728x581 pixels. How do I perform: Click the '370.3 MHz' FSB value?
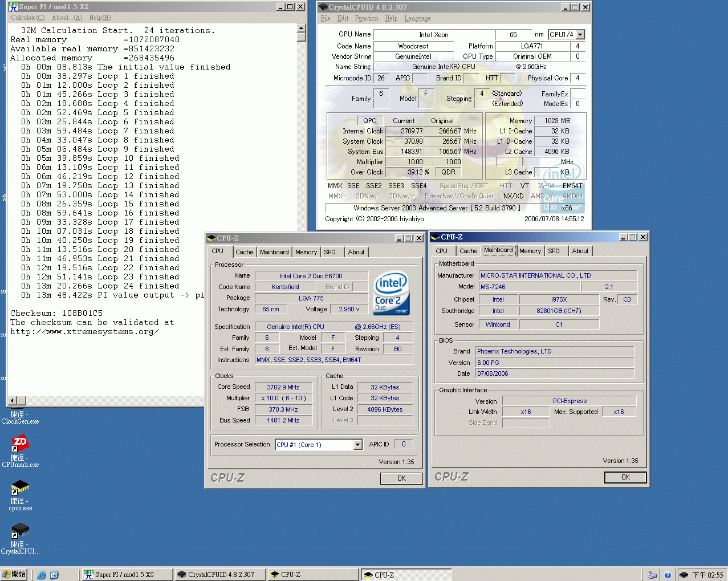tap(283, 409)
